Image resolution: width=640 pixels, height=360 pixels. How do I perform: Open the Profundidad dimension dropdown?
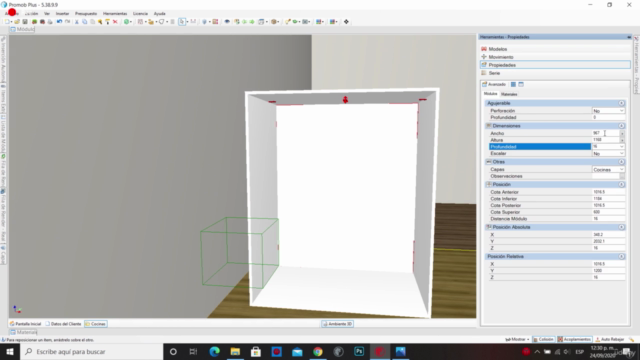click(621, 147)
